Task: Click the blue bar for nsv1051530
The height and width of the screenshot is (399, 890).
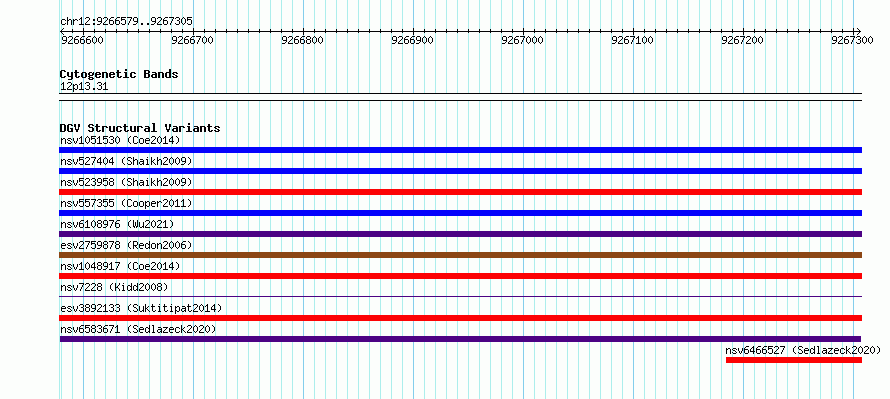Action: [460, 150]
